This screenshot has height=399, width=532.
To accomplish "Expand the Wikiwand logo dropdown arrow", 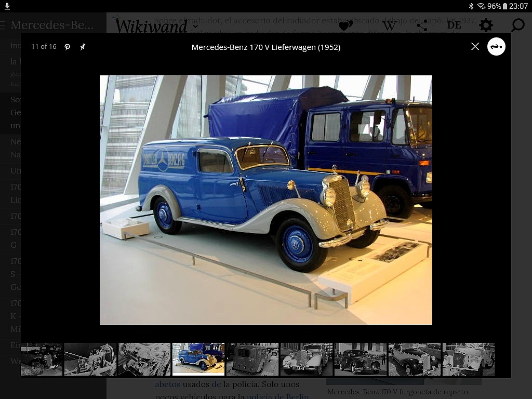I will click(195, 26).
